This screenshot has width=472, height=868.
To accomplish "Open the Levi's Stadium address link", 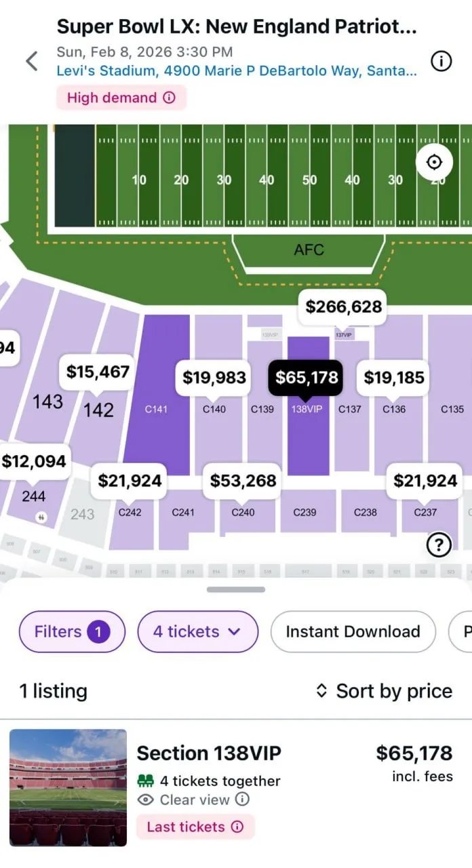I will coord(237,70).
